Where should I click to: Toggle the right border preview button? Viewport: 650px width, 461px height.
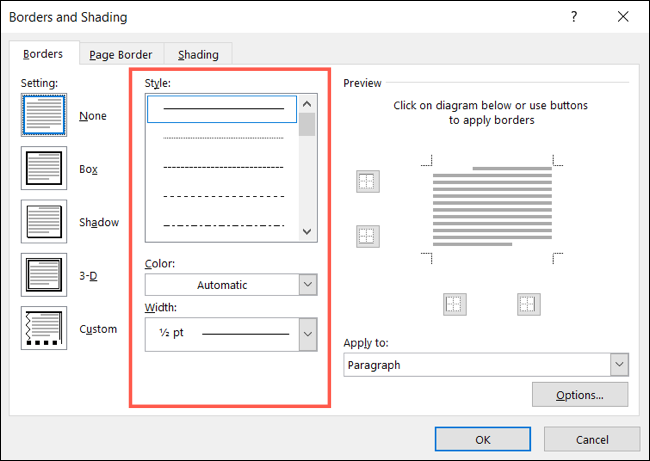(529, 304)
